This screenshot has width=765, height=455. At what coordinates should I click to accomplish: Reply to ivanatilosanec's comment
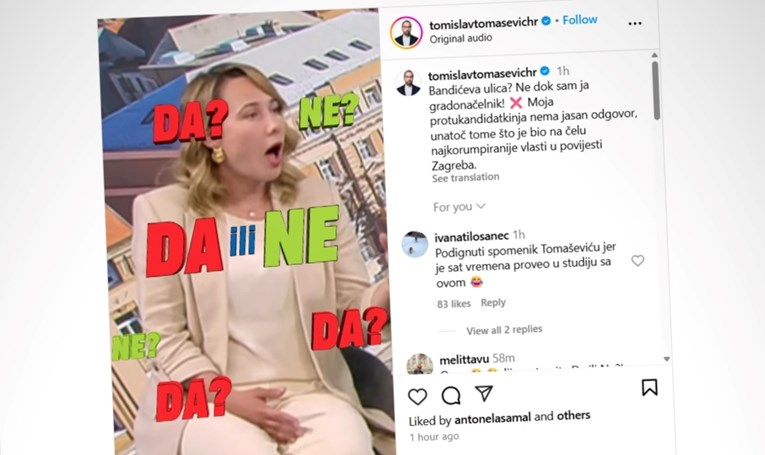click(493, 303)
